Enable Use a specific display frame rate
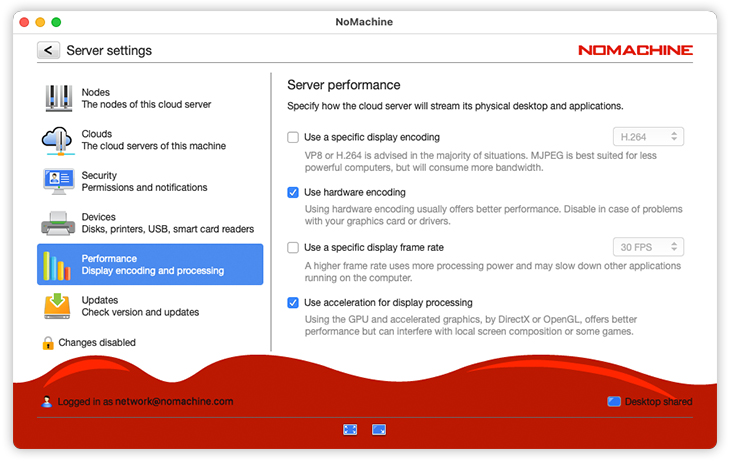Screen dimensions: 730x461 click(x=293, y=247)
